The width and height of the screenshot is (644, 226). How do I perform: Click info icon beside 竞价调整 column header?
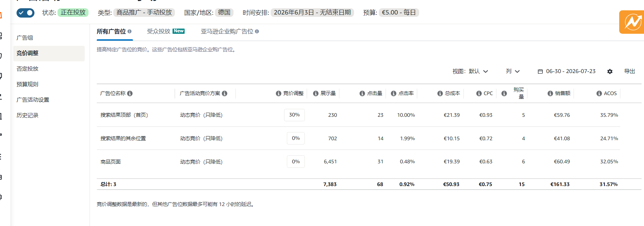click(x=279, y=93)
